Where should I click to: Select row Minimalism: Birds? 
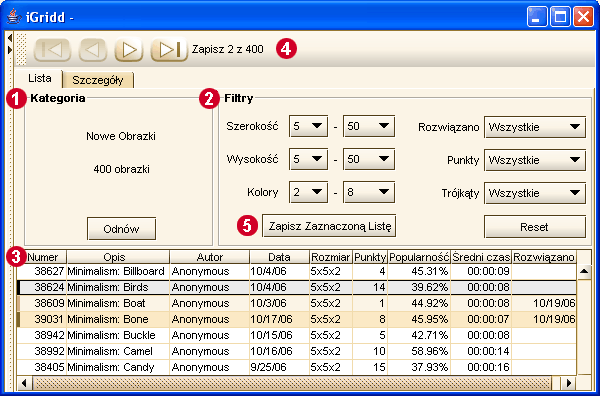pos(297,287)
